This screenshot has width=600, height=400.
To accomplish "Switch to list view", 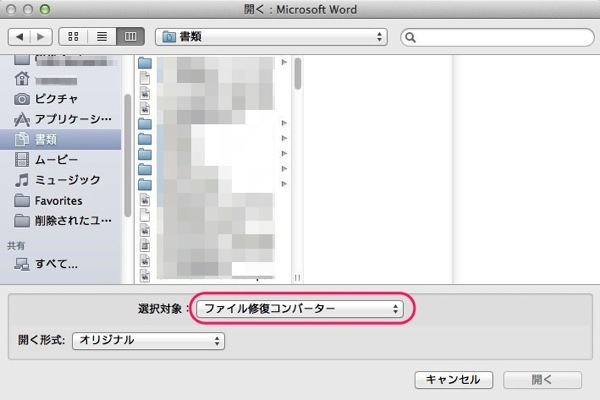I will coord(102,37).
